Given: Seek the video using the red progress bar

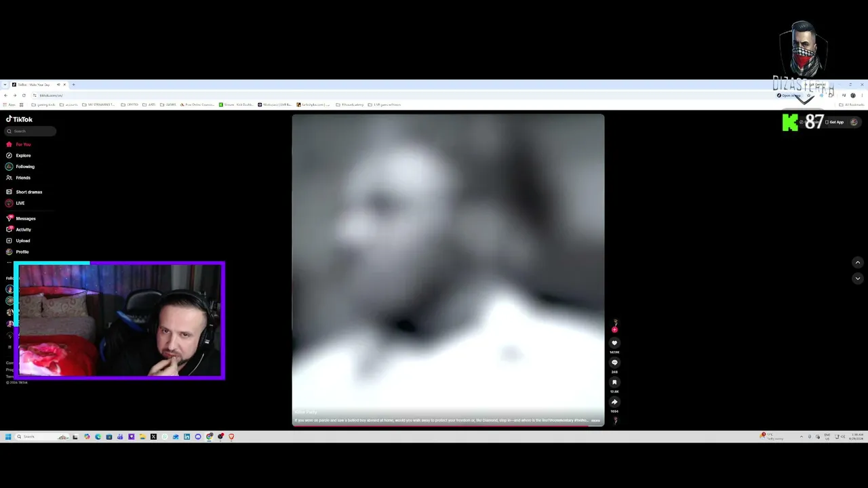Looking at the screenshot, I should pos(448,426).
